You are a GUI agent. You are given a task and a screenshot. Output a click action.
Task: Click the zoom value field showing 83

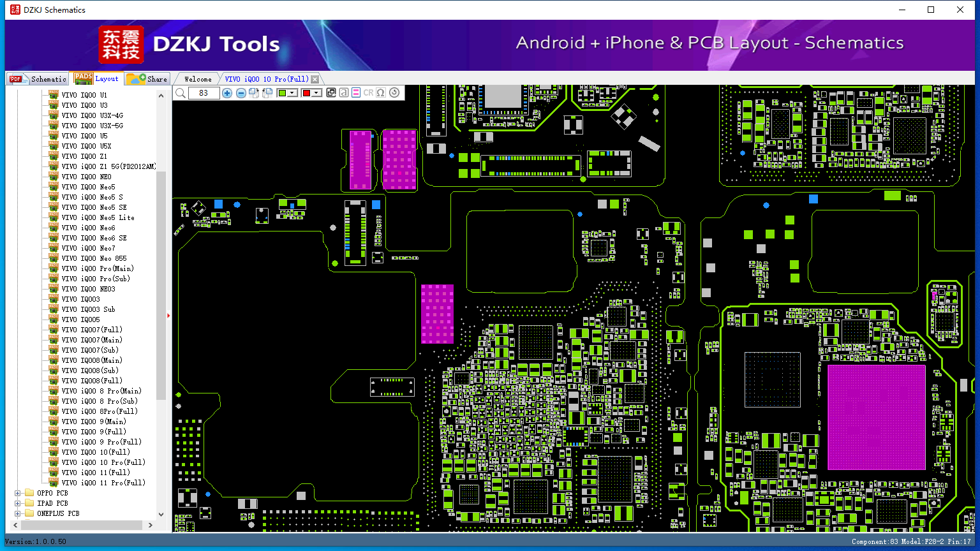(x=204, y=93)
